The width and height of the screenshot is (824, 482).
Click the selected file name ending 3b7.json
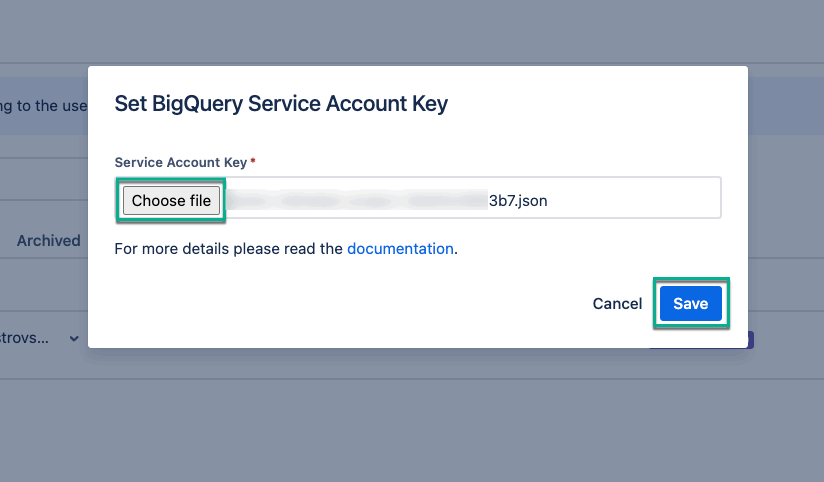click(x=518, y=200)
